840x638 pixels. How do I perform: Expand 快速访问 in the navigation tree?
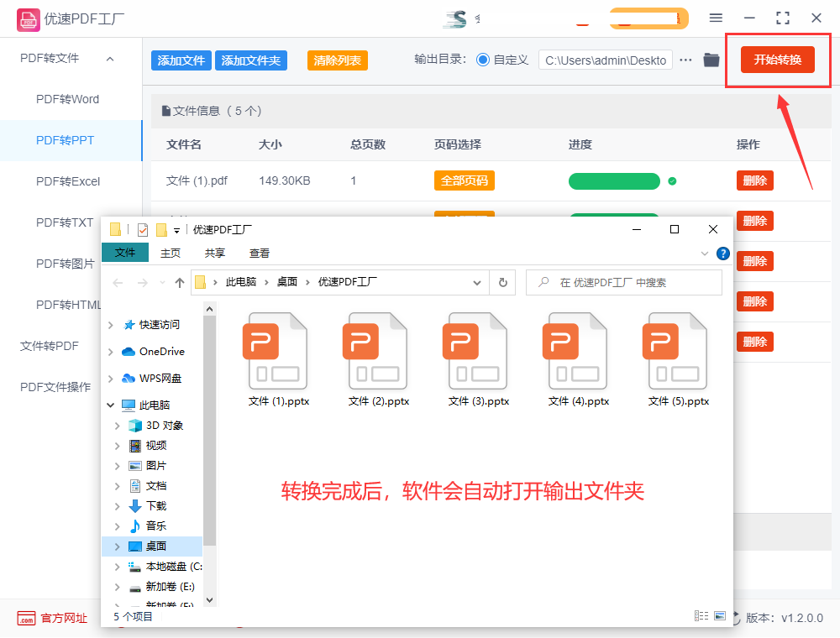[x=110, y=325]
